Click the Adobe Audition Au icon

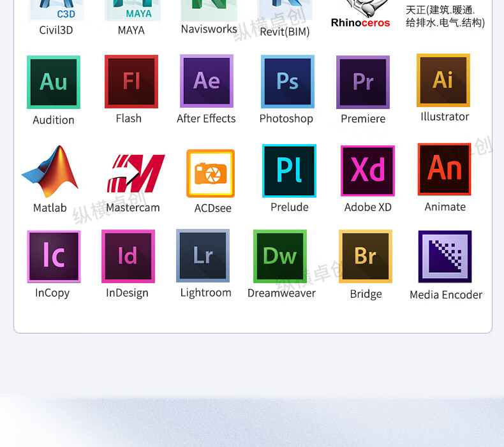coord(54,82)
